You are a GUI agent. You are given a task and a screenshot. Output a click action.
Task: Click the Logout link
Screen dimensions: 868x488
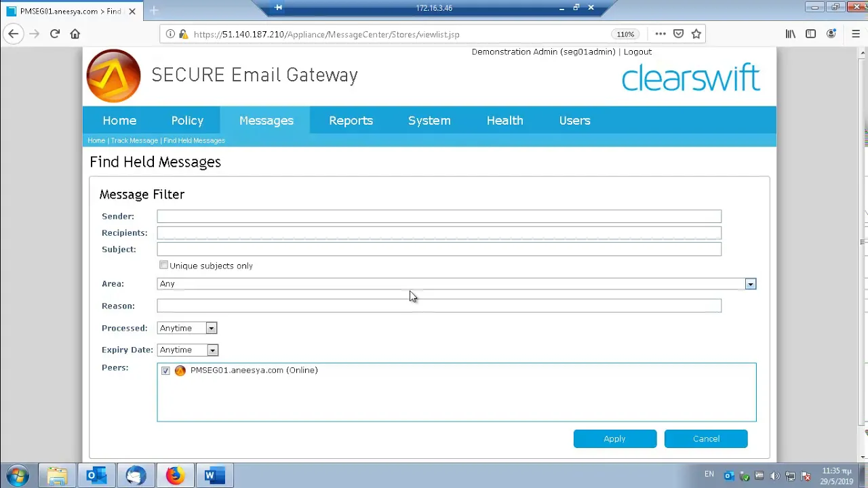(x=637, y=52)
